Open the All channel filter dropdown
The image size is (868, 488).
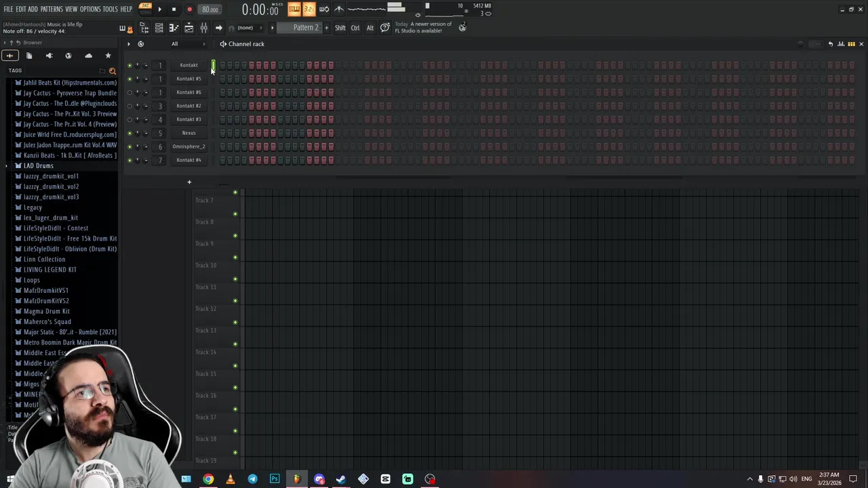point(188,44)
